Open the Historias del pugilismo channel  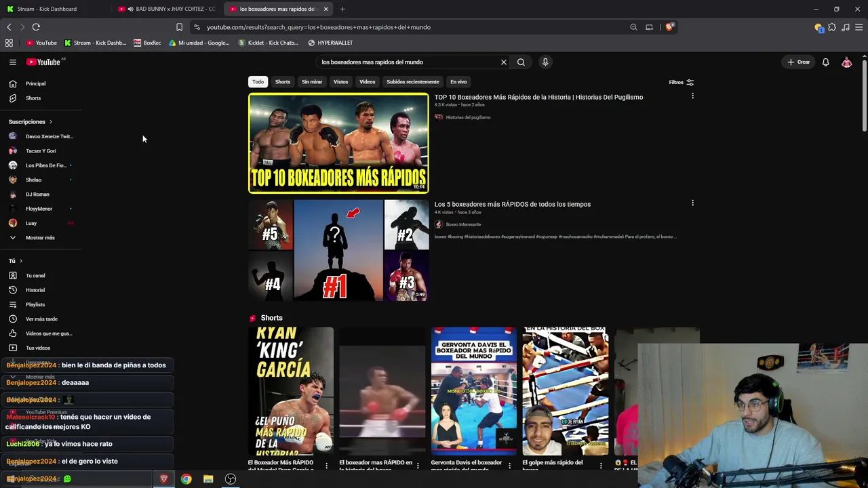468,117
